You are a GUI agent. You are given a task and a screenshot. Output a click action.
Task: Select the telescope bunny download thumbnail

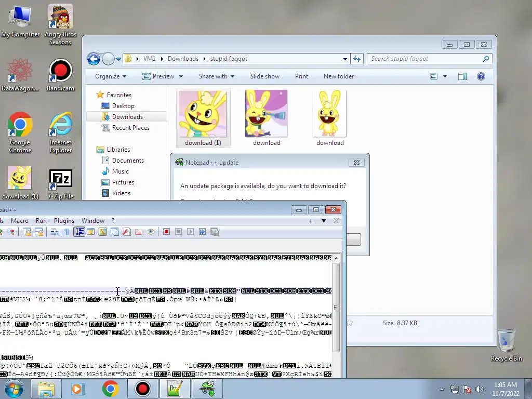click(x=267, y=114)
